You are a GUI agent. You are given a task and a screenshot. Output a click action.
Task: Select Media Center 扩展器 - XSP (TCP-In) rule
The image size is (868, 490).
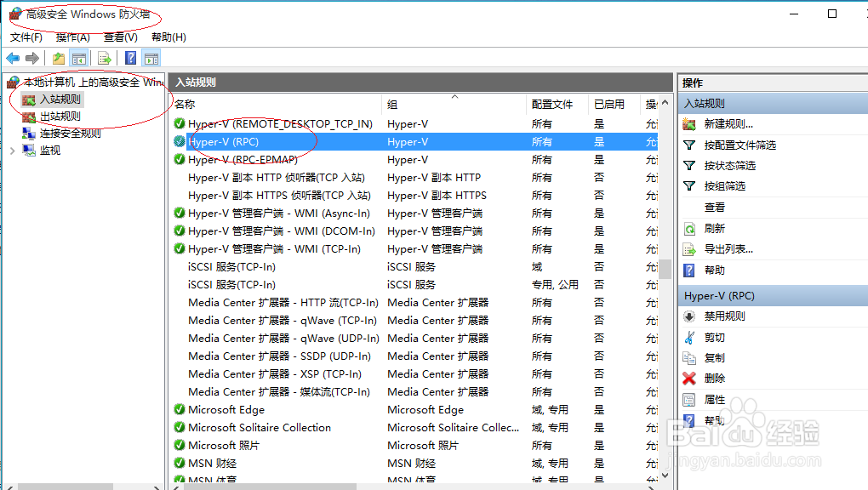tap(275, 373)
